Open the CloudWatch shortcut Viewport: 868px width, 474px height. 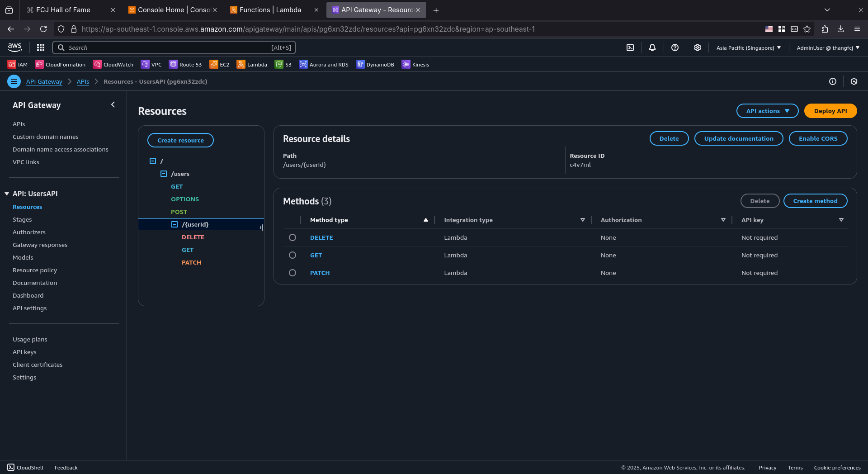[113, 65]
